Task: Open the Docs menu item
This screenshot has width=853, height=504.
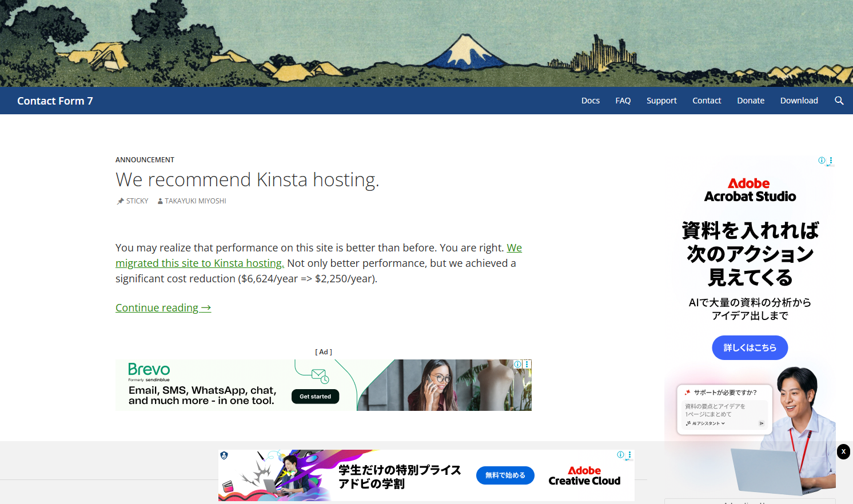Action: 591,101
